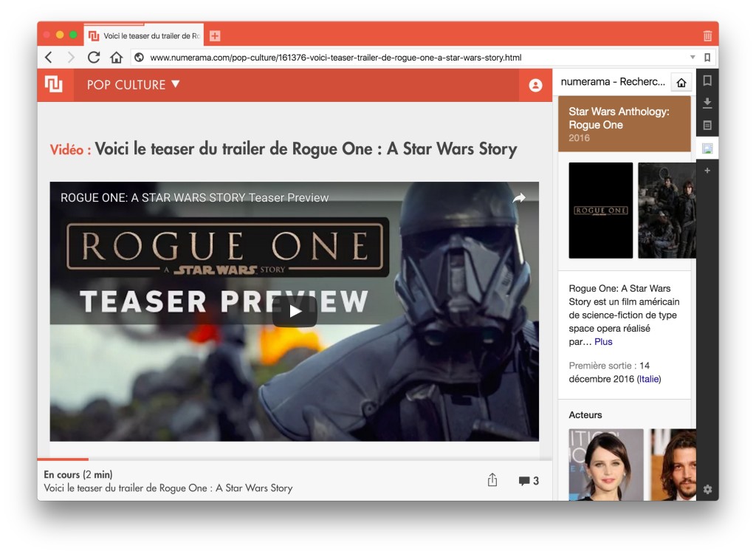Click the Plus link in description
Screen dimensions: 756x554
603,342
